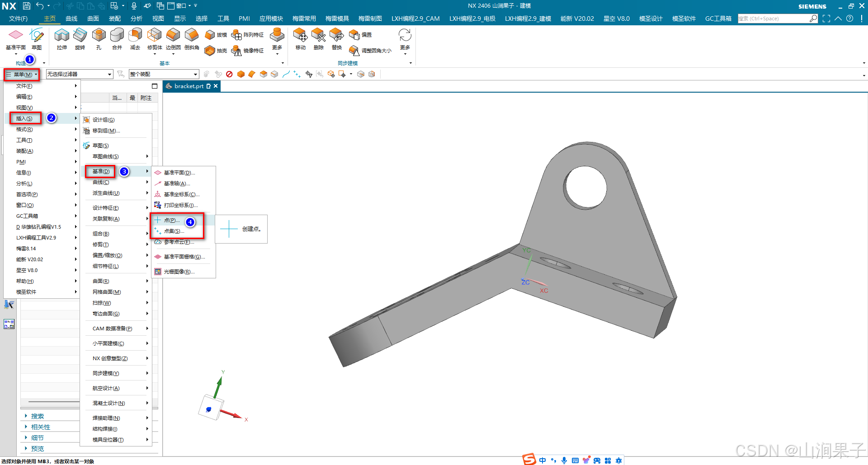Select the 拔模 draft tool
The image size is (868, 465).
click(x=216, y=35)
